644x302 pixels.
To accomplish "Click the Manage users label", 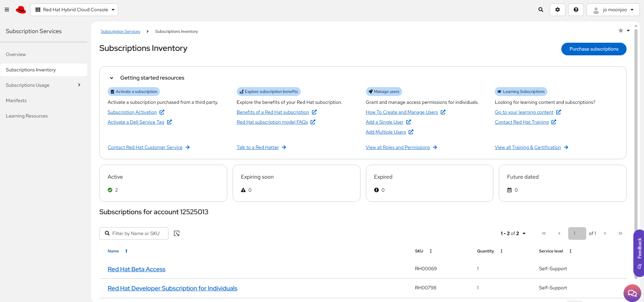I will click(x=384, y=92).
